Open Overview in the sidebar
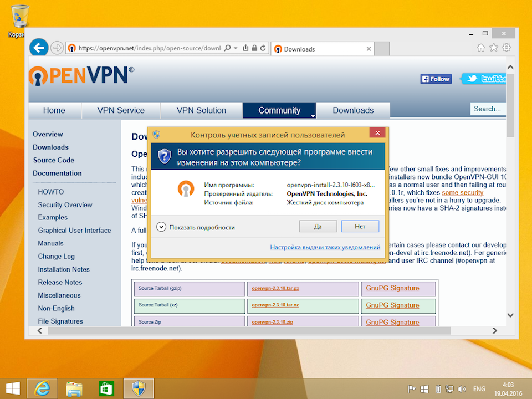Screen dimensions: 532x399 [48, 134]
